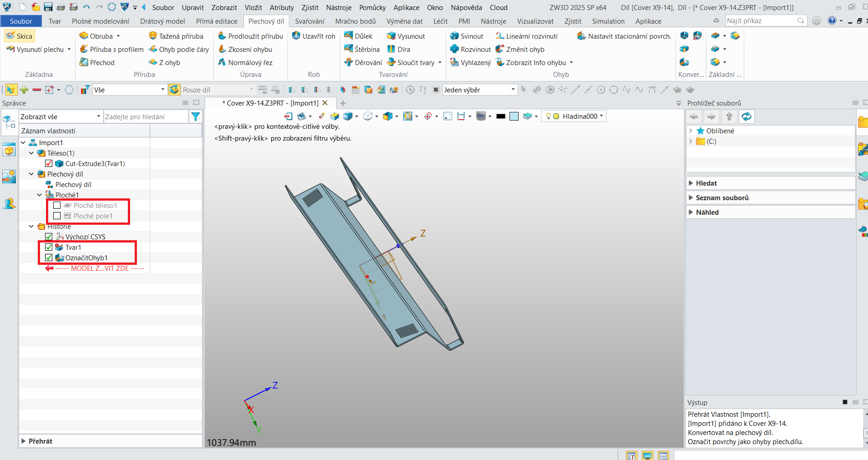Open the Zobrazit vše dropdown
This screenshot has height=460, width=868.
61,117
